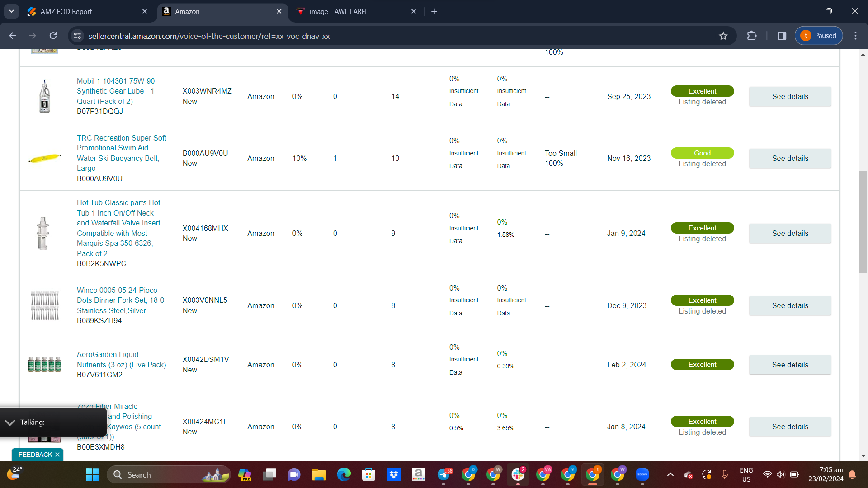Open the clock and date panel
The width and height of the screenshot is (868, 488).
click(x=826, y=474)
